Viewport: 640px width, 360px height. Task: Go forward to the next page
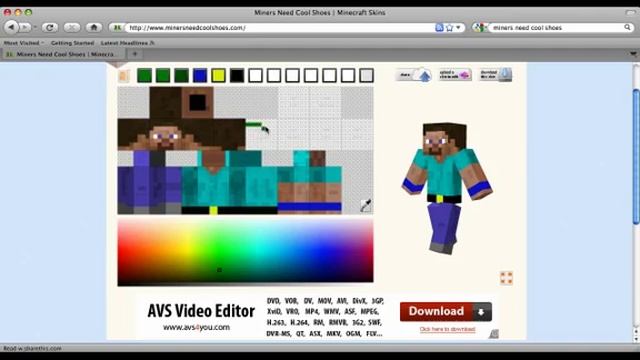tap(24, 27)
